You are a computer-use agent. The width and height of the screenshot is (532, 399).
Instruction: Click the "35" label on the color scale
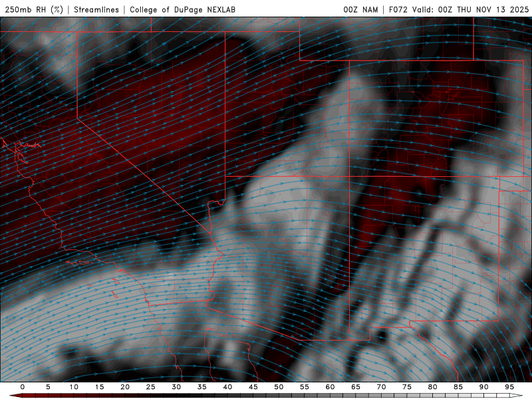pyautogui.click(x=202, y=387)
